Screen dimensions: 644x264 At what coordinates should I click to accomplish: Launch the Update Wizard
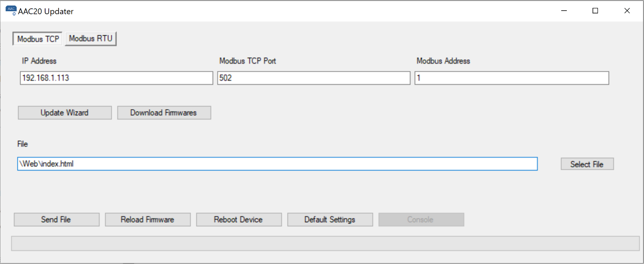(x=65, y=113)
